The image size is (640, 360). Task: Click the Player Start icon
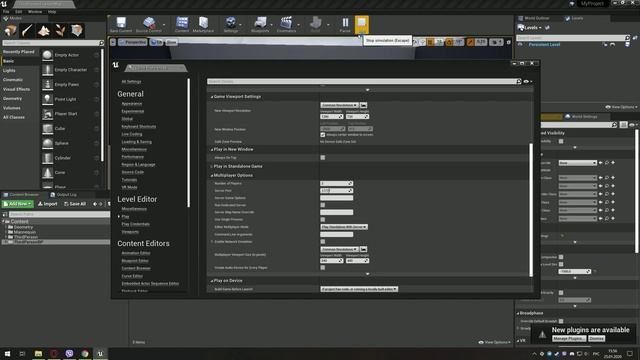(x=47, y=114)
